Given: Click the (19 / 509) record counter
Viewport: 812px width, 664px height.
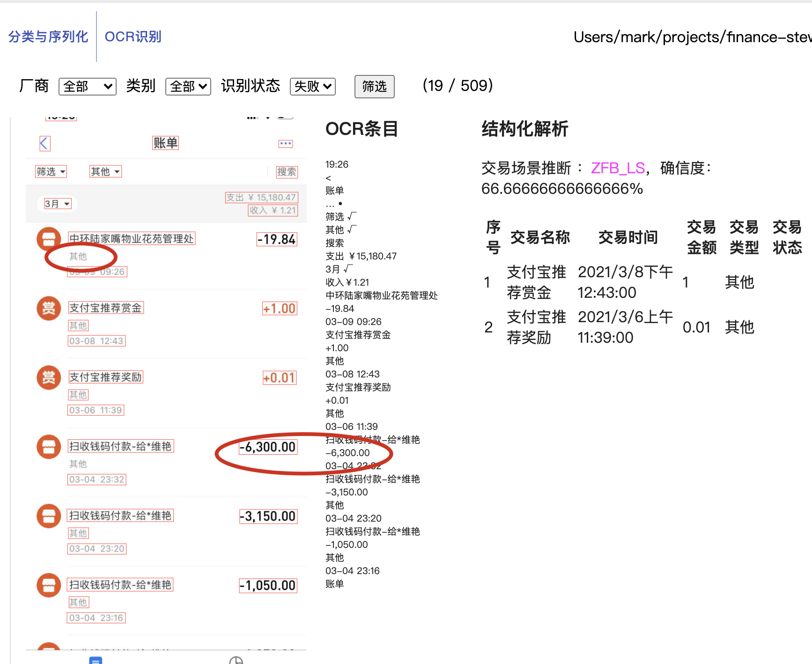Looking at the screenshot, I should pyautogui.click(x=458, y=86).
